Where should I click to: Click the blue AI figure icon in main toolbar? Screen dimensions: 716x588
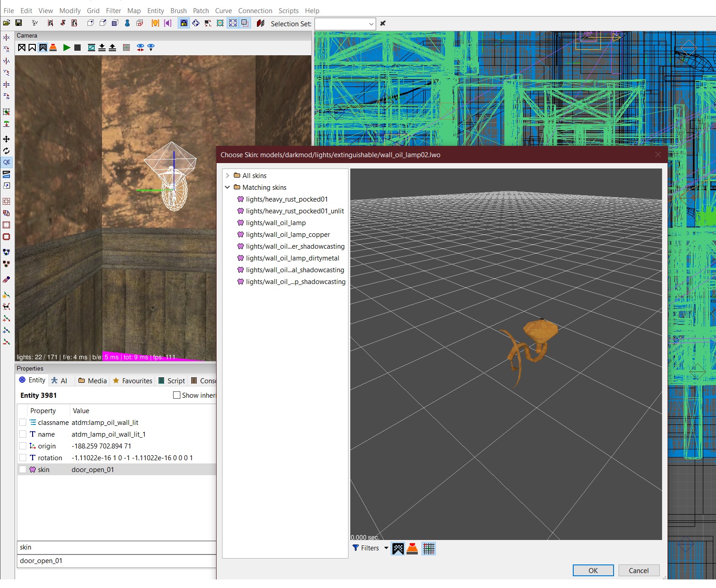click(127, 23)
